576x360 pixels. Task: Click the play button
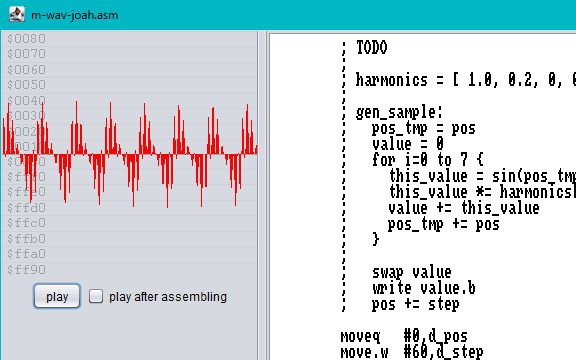57,296
